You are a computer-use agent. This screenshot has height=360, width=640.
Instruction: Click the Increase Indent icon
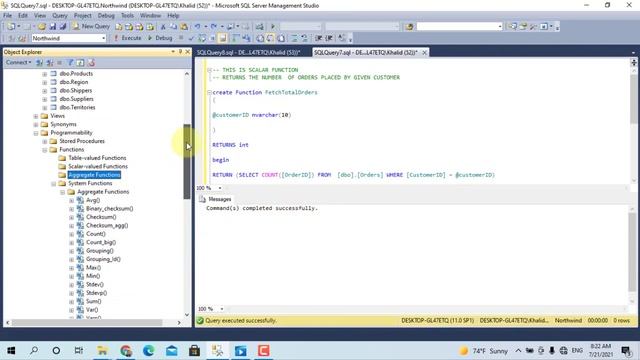pyautogui.click(x=329, y=38)
